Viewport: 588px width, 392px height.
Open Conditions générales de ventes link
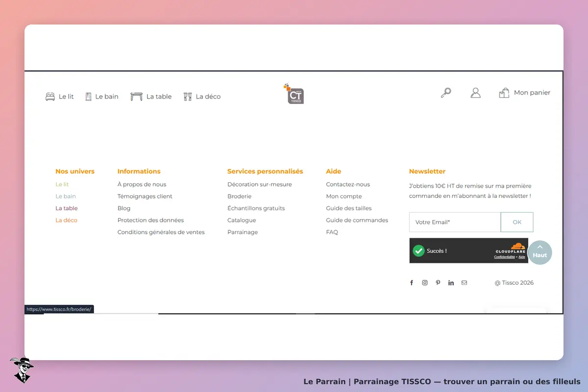pos(161,232)
